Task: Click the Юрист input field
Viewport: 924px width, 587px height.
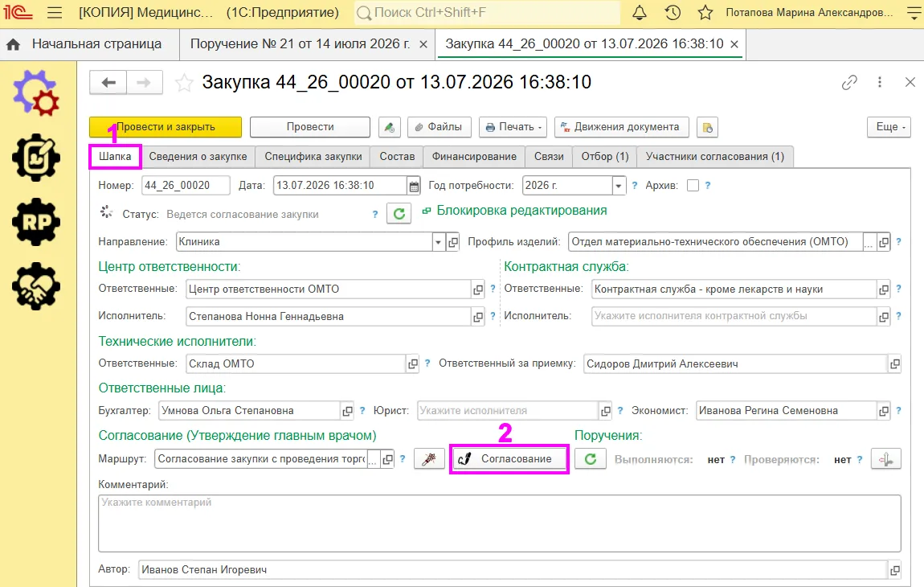Action: (508, 411)
